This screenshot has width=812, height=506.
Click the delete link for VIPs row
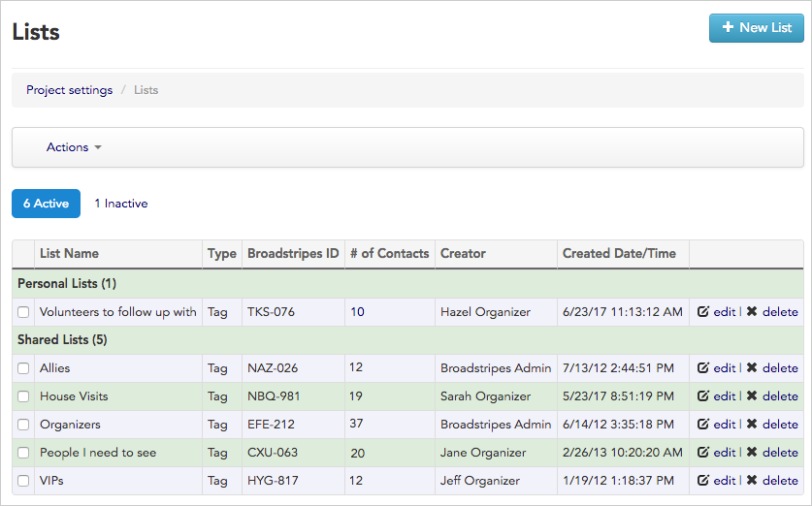point(780,481)
